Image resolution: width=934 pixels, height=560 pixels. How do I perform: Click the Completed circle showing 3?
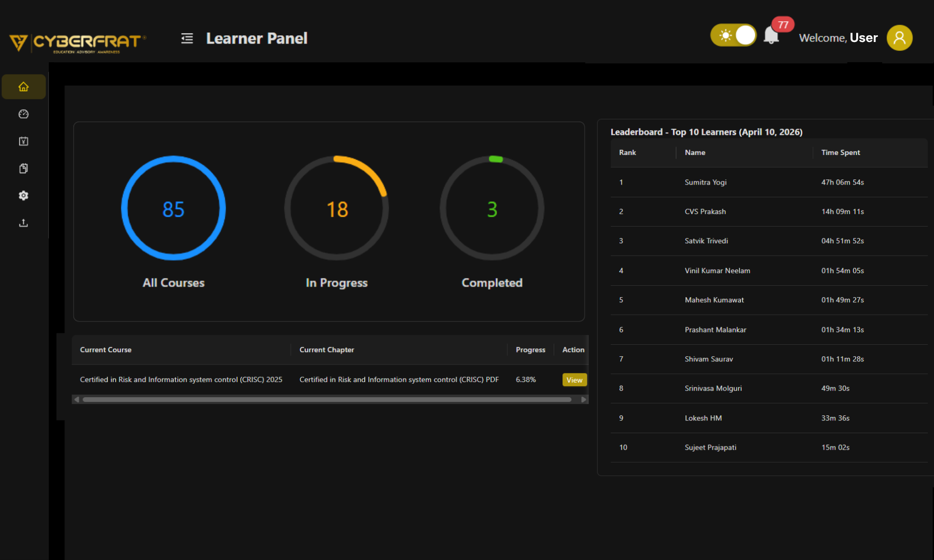492,208
